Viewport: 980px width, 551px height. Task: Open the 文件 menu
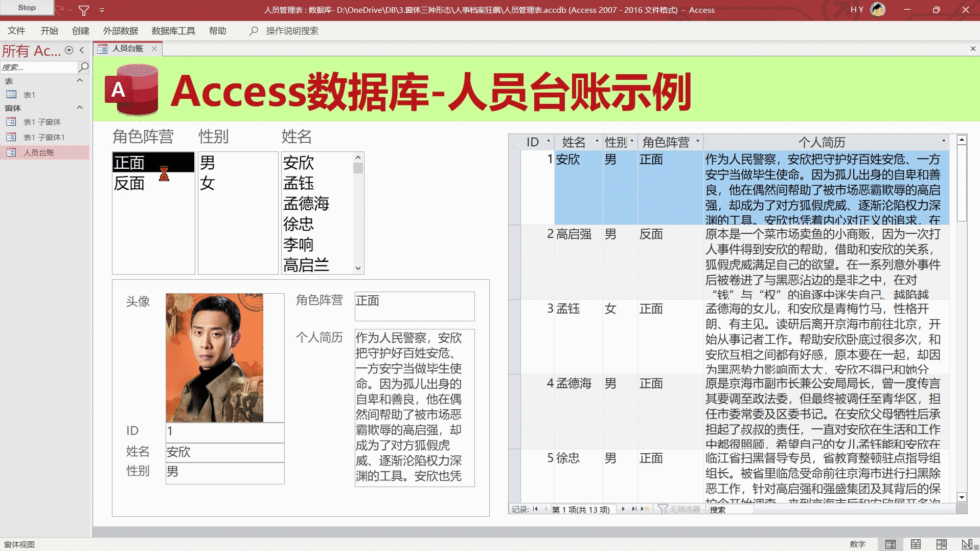(x=16, y=31)
